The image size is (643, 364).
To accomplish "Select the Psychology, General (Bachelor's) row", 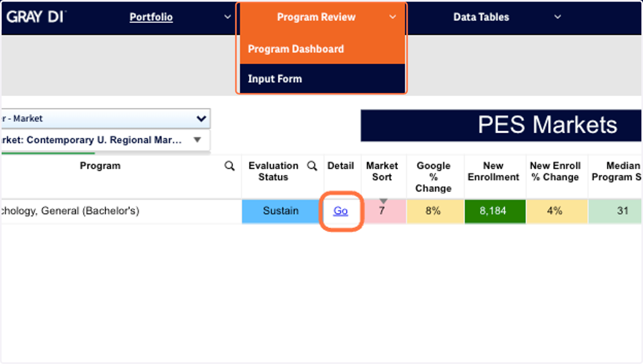I will pyautogui.click(x=122, y=211).
